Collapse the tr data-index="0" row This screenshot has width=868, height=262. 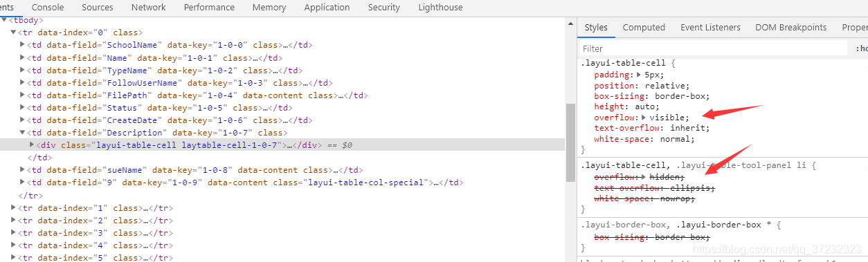click(13, 32)
